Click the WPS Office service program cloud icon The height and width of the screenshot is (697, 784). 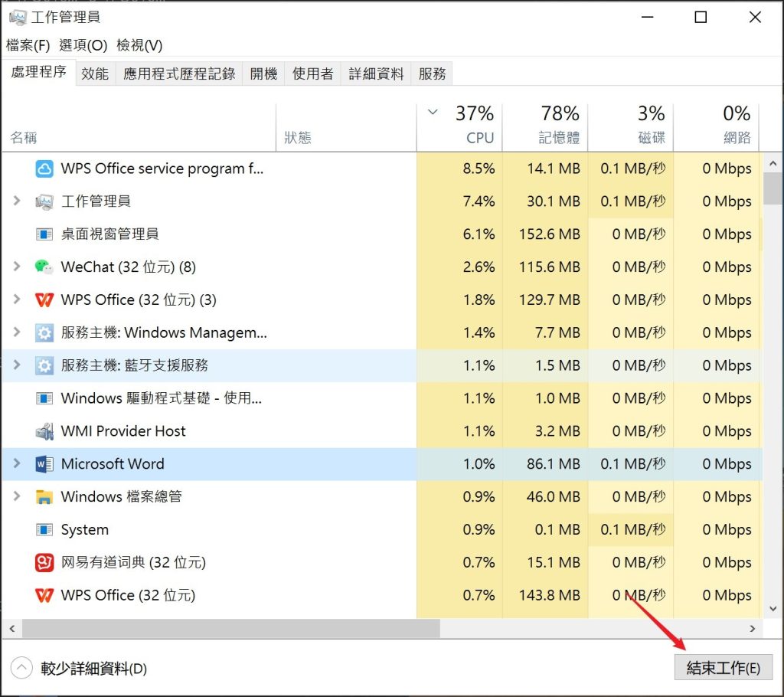(44, 169)
